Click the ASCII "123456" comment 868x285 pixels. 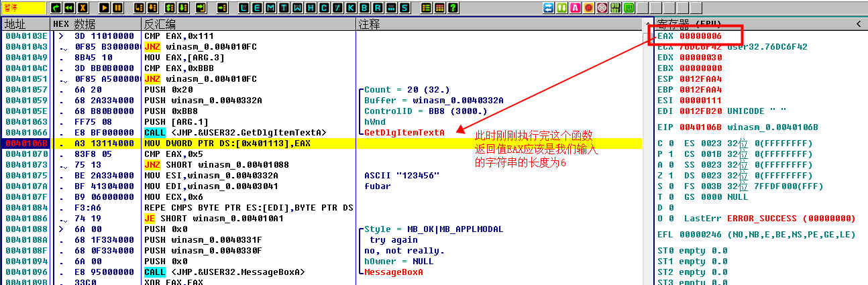(x=401, y=176)
